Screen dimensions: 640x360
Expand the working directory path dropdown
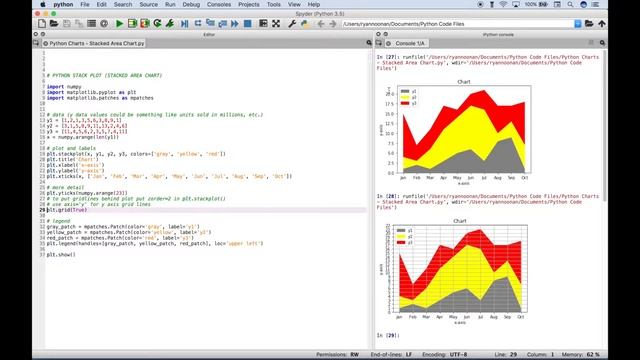[578, 24]
